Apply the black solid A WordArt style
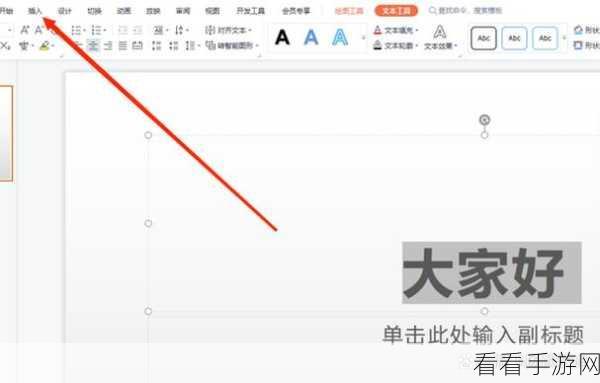This screenshot has width=600, height=383. [282, 37]
